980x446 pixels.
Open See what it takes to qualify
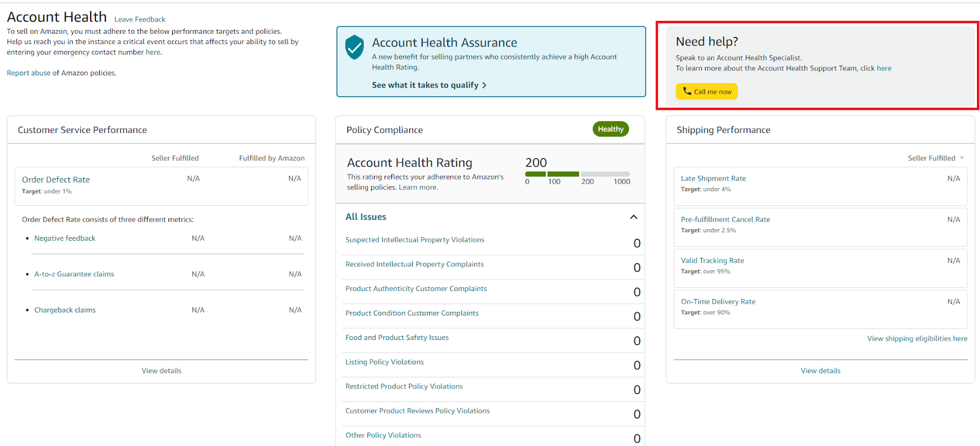[x=429, y=85]
